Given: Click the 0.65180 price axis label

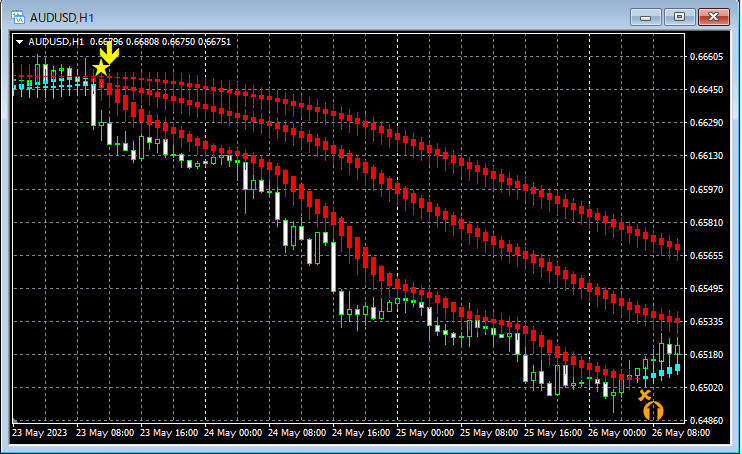Looking at the screenshot, I should point(707,355).
